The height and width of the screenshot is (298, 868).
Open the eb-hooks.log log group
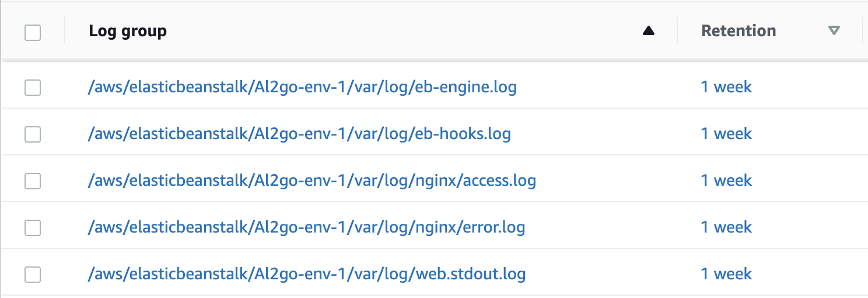(x=299, y=134)
